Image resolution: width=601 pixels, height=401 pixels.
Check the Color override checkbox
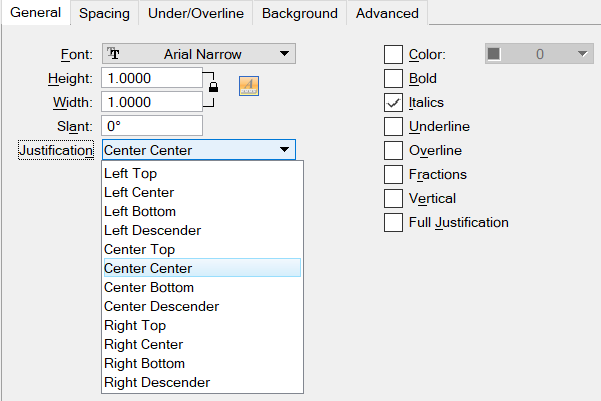point(393,54)
